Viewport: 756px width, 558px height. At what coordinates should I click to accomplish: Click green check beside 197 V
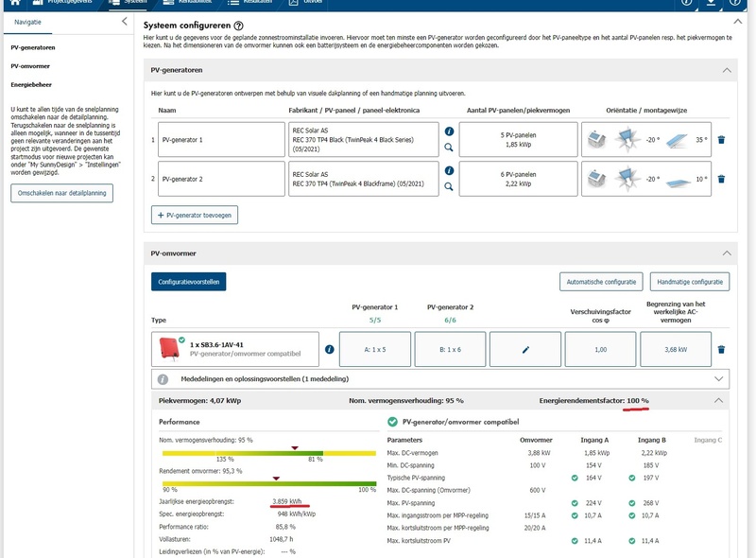[x=632, y=478]
